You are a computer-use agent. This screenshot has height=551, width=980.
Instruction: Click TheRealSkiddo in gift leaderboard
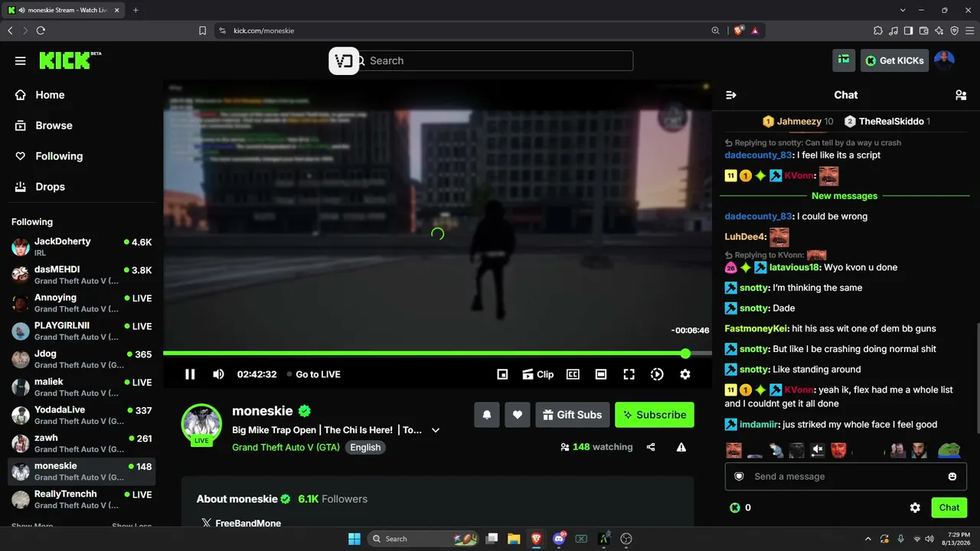pyautogui.click(x=887, y=122)
